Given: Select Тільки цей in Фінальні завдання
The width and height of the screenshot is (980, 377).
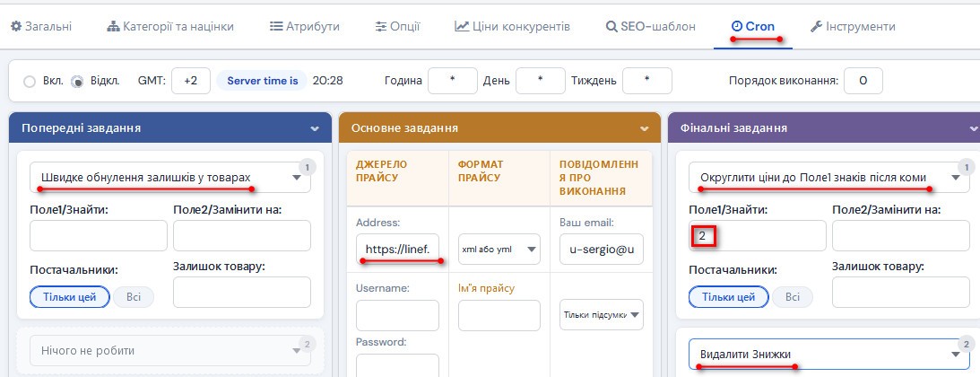Looking at the screenshot, I should tap(729, 297).
